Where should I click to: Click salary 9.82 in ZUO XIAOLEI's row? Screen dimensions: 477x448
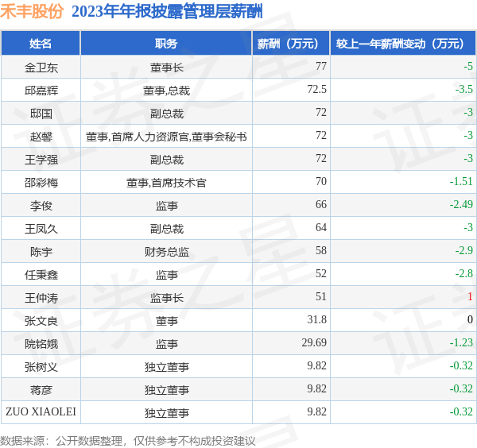[316, 411]
